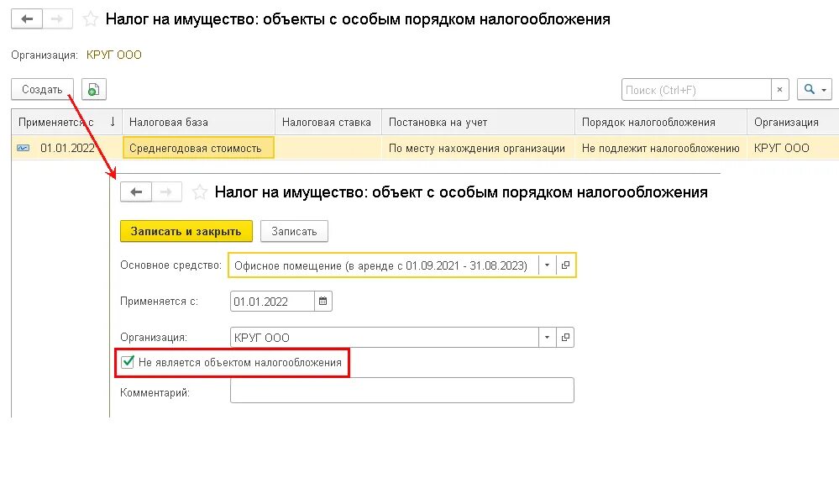The width and height of the screenshot is (839, 504).
Task: Select the По месту нахождения организации cell
Action: click(477, 148)
